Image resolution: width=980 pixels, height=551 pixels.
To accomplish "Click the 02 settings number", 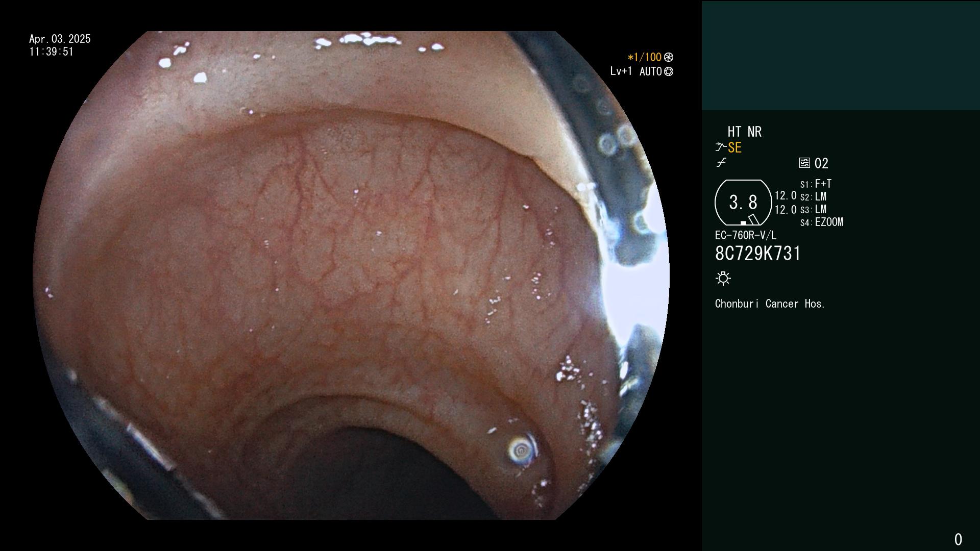I will (x=821, y=163).
